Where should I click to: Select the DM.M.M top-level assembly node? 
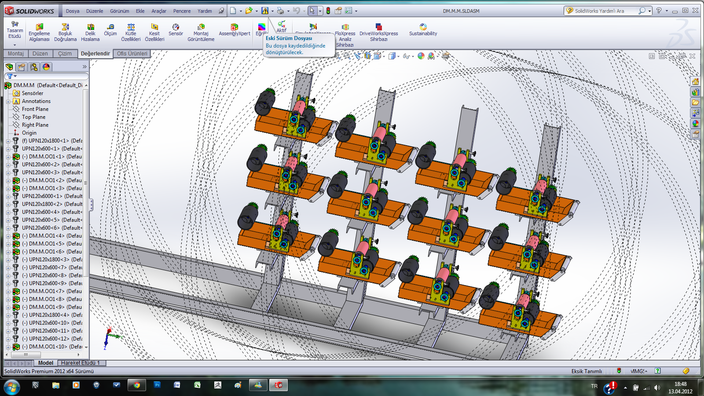coord(44,85)
